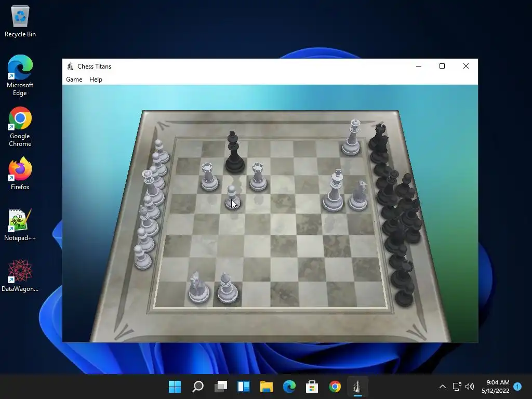Minimize the Chess Titans window
The height and width of the screenshot is (399, 532).
[419, 66]
